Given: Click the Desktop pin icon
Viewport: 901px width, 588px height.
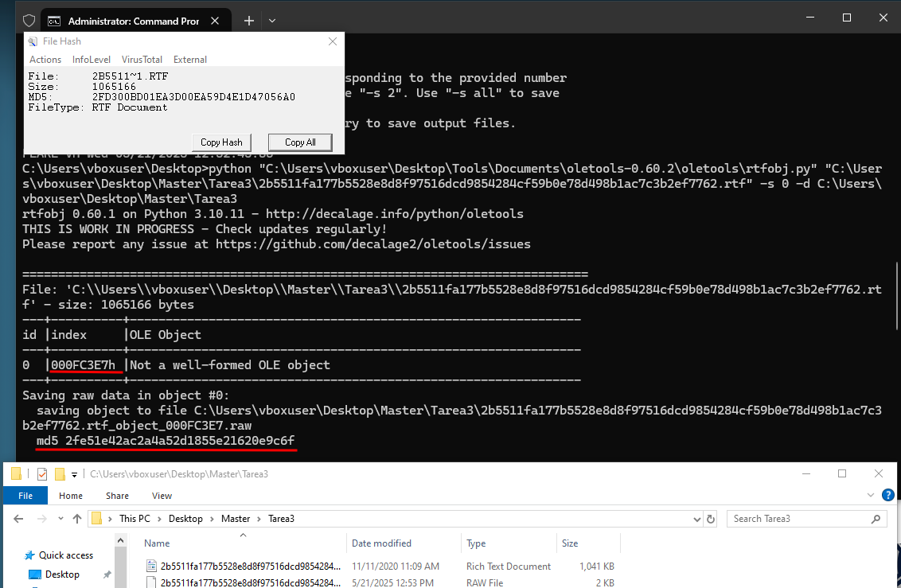Looking at the screenshot, I should (107, 574).
